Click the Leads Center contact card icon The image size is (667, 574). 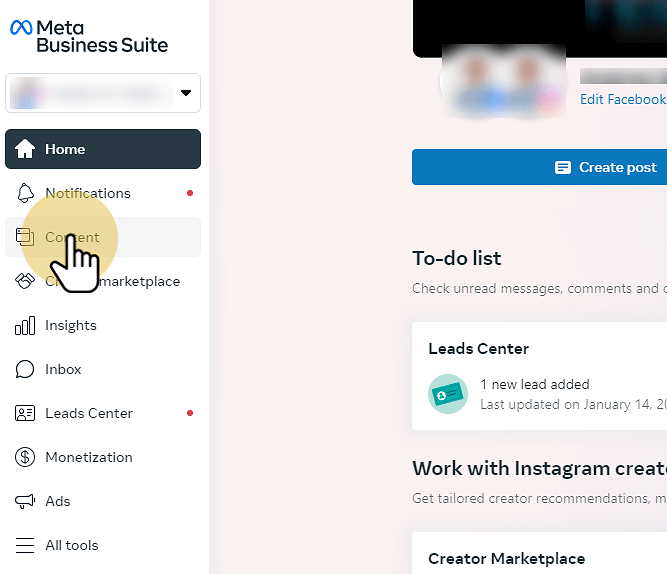(x=25, y=413)
